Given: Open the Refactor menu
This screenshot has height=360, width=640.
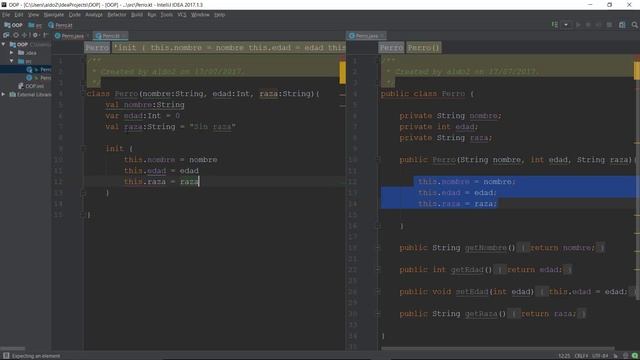Looking at the screenshot, I should (x=117, y=15).
